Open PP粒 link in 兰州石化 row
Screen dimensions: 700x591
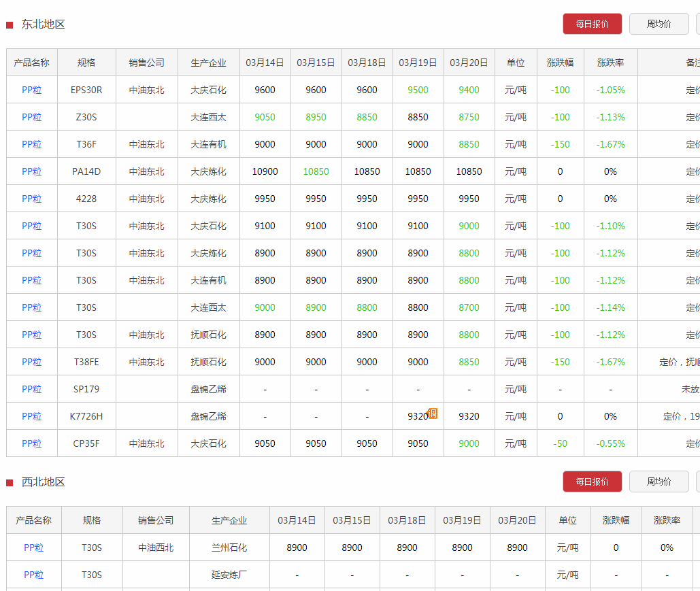[x=34, y=547]
